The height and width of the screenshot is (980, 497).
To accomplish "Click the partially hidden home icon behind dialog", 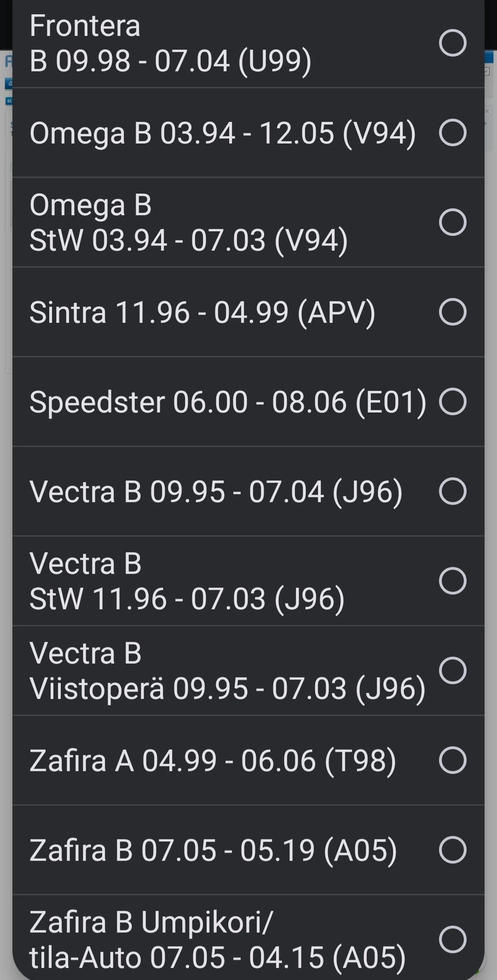I will click(x=9, y=83).
